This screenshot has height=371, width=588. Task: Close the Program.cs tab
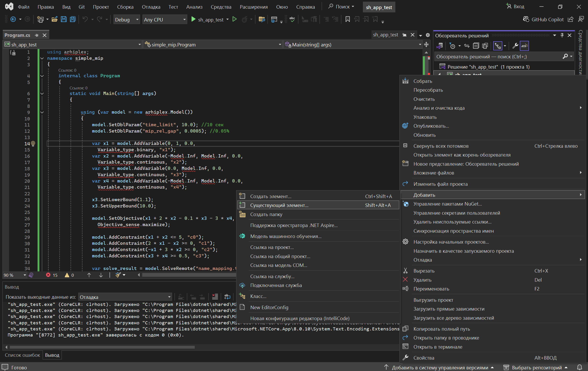tap(44, 35)
